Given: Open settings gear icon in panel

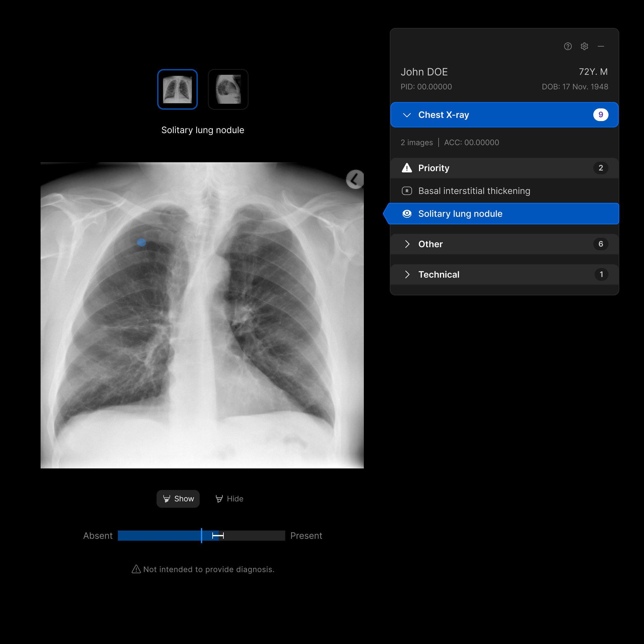Looking at the screenshot, I should tap(584, 46).
